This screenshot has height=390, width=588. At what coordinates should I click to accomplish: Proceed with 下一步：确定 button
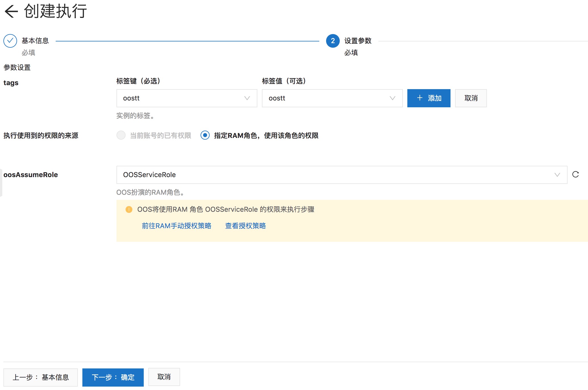coord(113,377)
